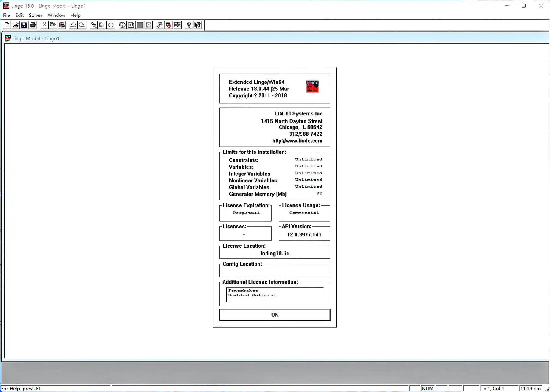Click the Paste clipboard icon
The height and width of the screenshot is (392, 550).
[x=62, y=25]
